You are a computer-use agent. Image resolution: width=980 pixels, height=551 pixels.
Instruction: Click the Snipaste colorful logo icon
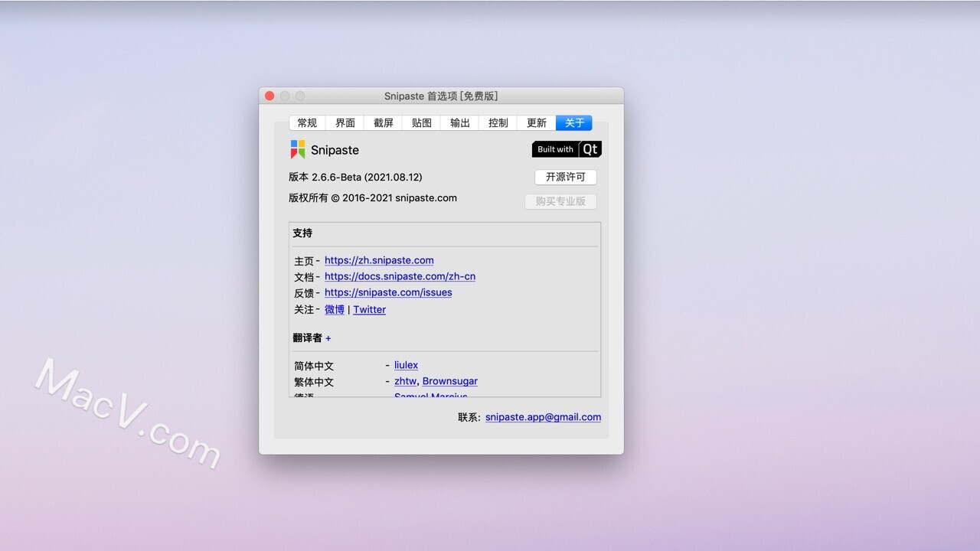click(298, 149)
